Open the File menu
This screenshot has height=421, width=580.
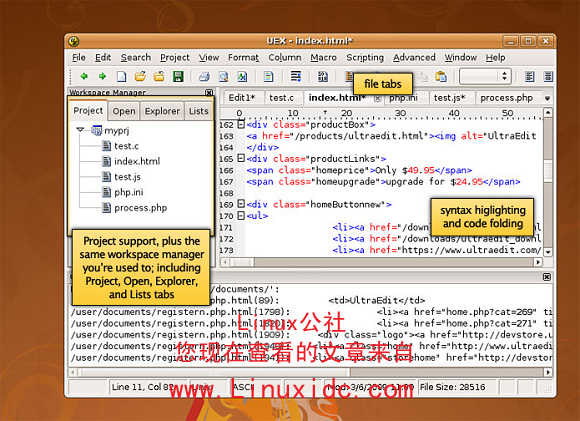click(x=79, y=58)
